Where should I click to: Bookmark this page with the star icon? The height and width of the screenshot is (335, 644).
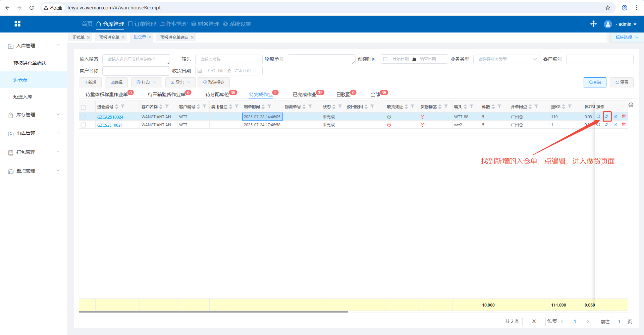click(608, 8)
